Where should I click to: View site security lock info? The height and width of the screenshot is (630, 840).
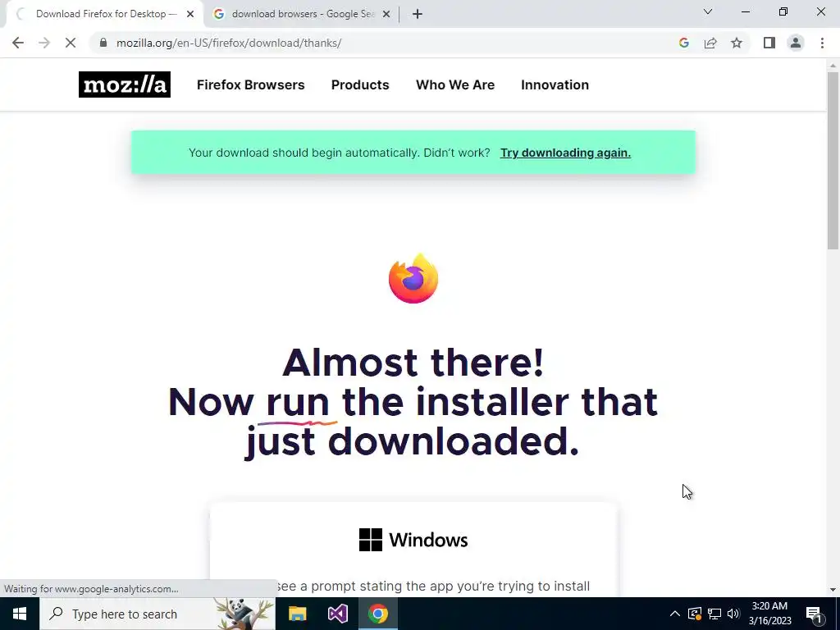(103, 43)
